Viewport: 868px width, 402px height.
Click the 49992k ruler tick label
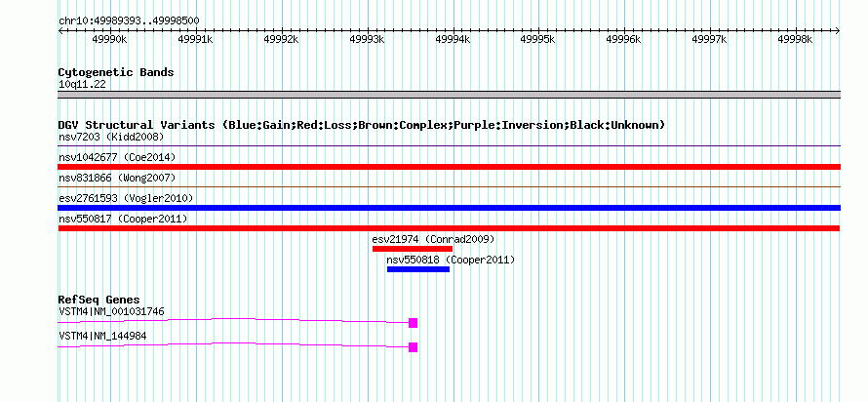[x=281, y=39]
